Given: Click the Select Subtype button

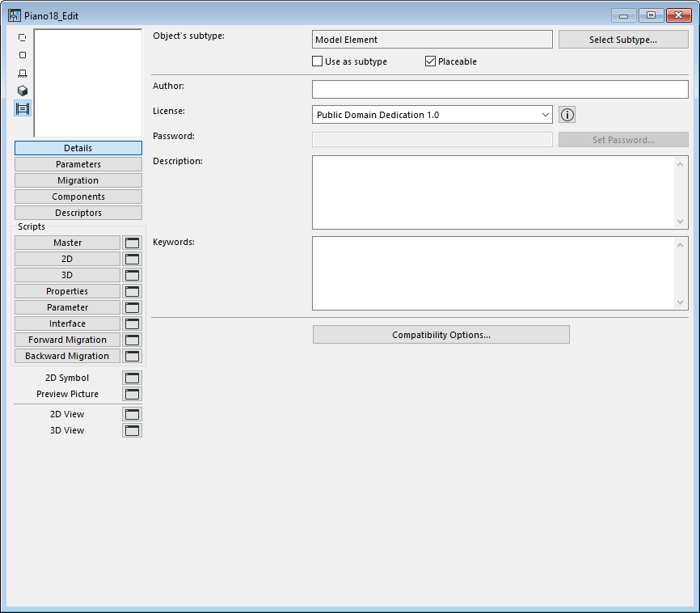Looking at the screenshot, I should coord(623,40).
